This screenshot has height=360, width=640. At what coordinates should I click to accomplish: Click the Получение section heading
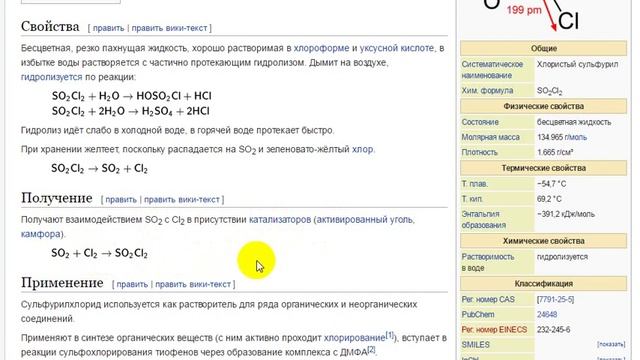57,198
